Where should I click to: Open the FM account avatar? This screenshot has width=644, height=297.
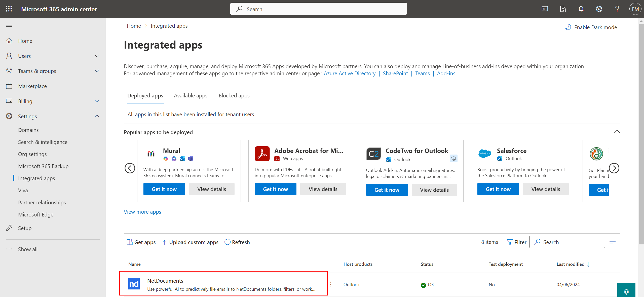point(635,9)
